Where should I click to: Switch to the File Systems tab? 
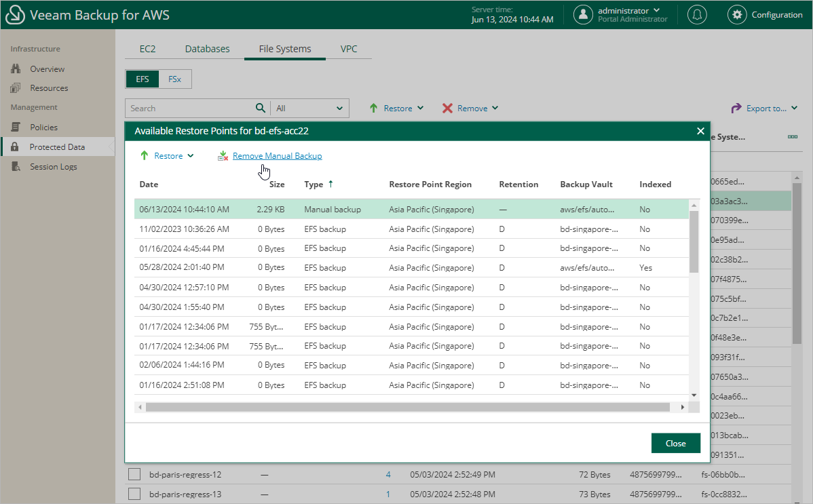point(284,49)
